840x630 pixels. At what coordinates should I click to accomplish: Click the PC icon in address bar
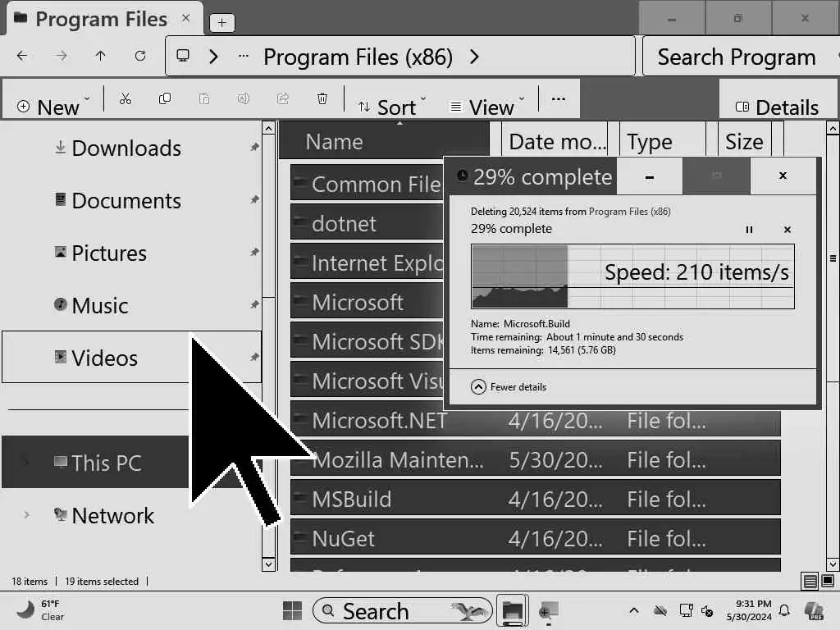point(183,56)
